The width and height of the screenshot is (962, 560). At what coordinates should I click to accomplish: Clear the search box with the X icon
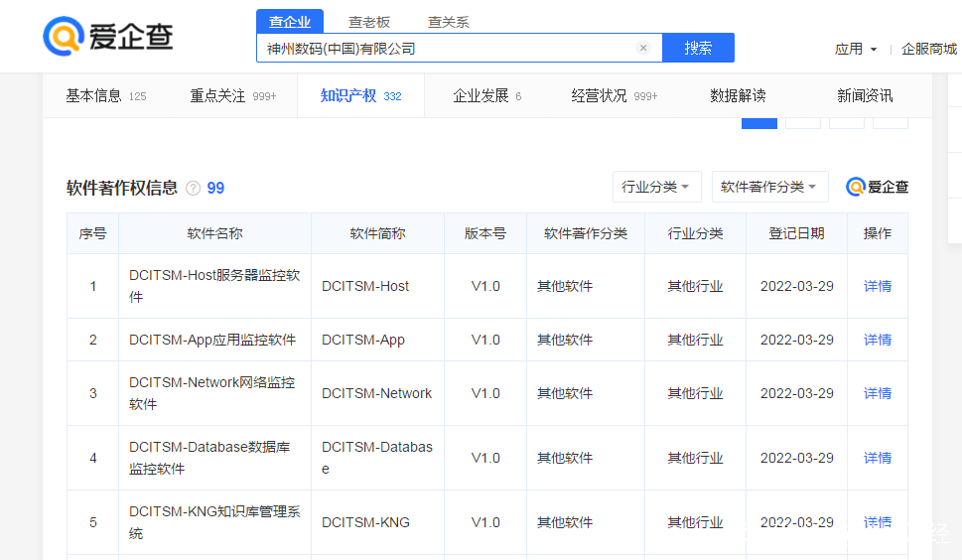tap(643, 48)
